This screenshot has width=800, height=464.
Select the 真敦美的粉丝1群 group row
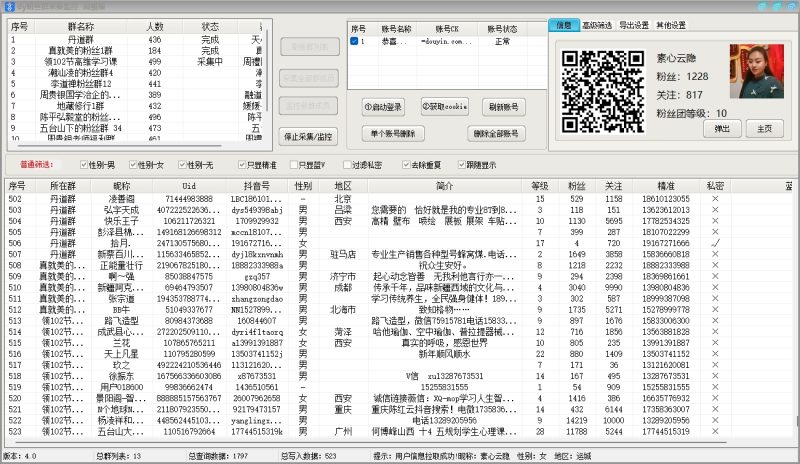(136, 51)
